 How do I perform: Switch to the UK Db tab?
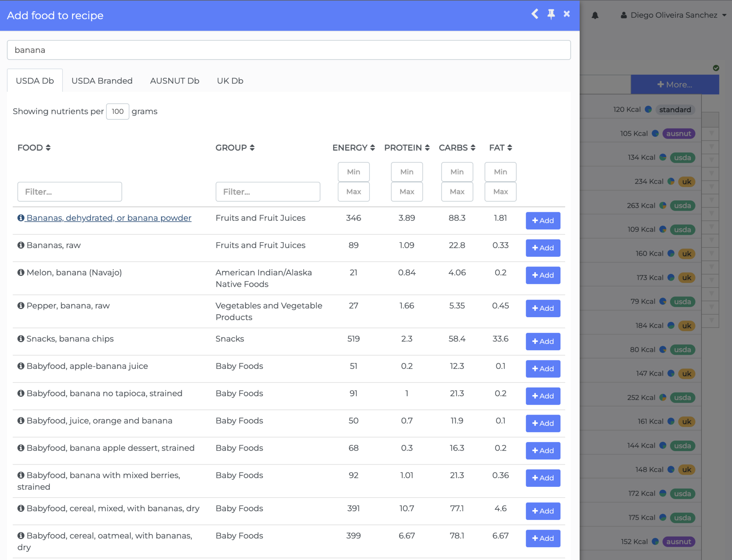pyautogui.click(x=229, y=81)
